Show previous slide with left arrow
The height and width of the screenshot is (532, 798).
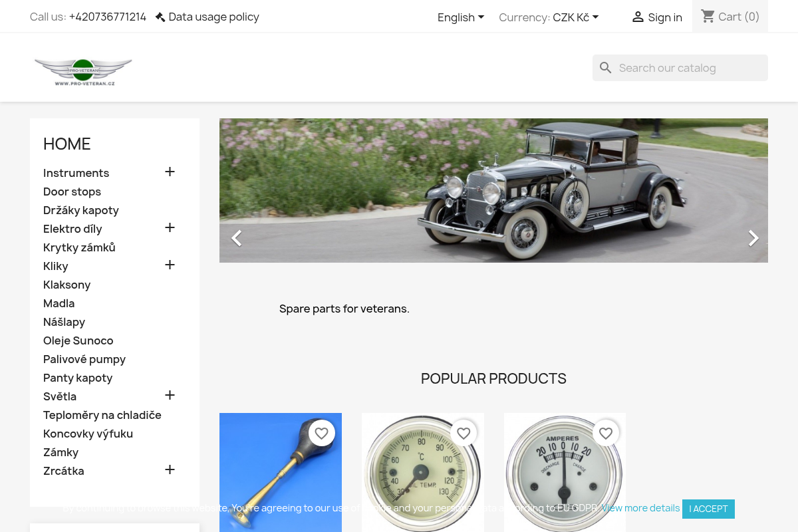(x=236, y=238)
